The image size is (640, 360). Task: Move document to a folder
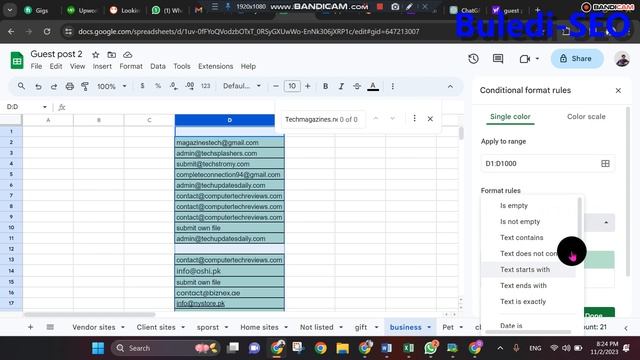tap(111, 55)
